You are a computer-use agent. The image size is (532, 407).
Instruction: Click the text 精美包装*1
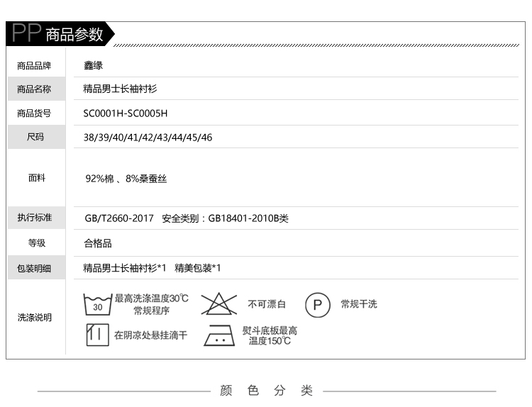pyautogui.click(x=197, y=268)
